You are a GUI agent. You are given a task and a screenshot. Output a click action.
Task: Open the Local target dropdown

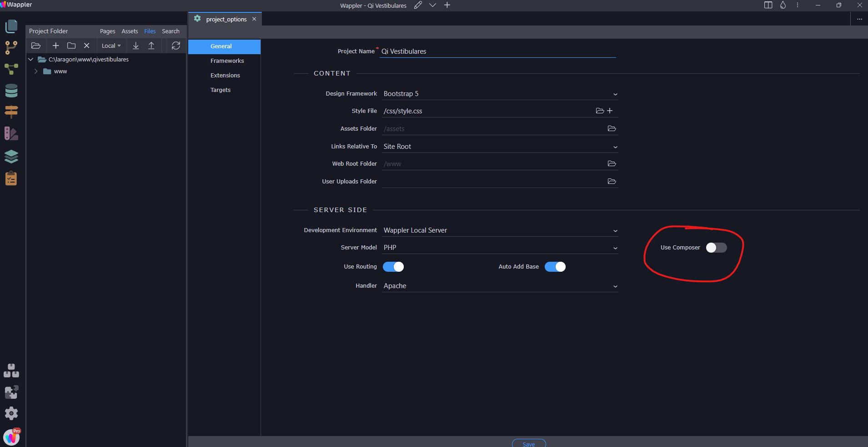click(111, 46)
